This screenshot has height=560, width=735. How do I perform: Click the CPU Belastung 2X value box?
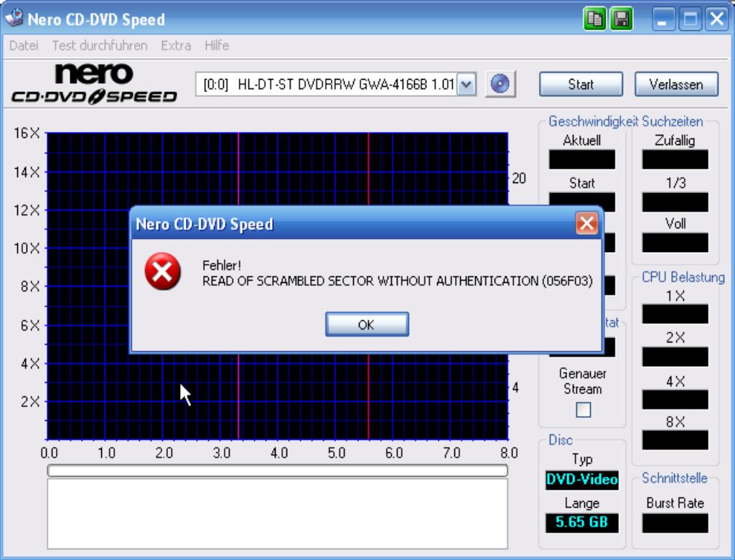click(x=675, y=357)
